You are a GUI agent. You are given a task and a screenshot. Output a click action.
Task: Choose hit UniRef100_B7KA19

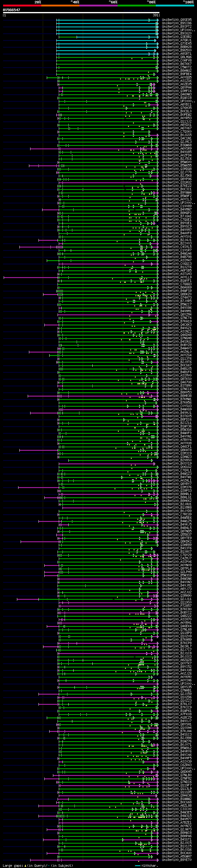coord(177,321)
